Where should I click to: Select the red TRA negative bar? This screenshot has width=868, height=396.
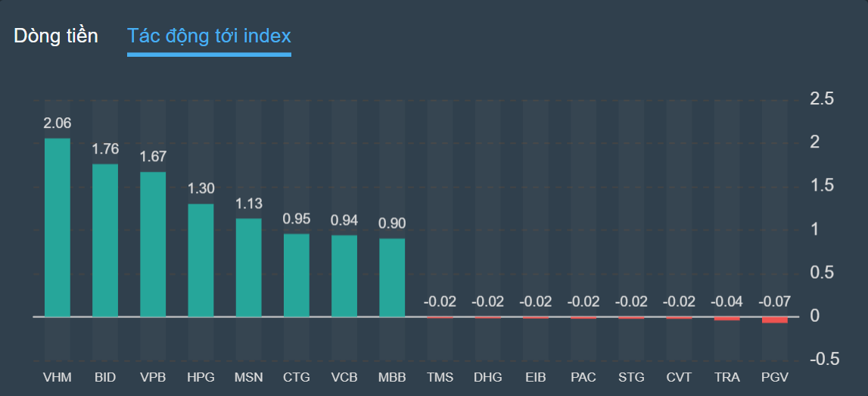[x=727, y=319]
